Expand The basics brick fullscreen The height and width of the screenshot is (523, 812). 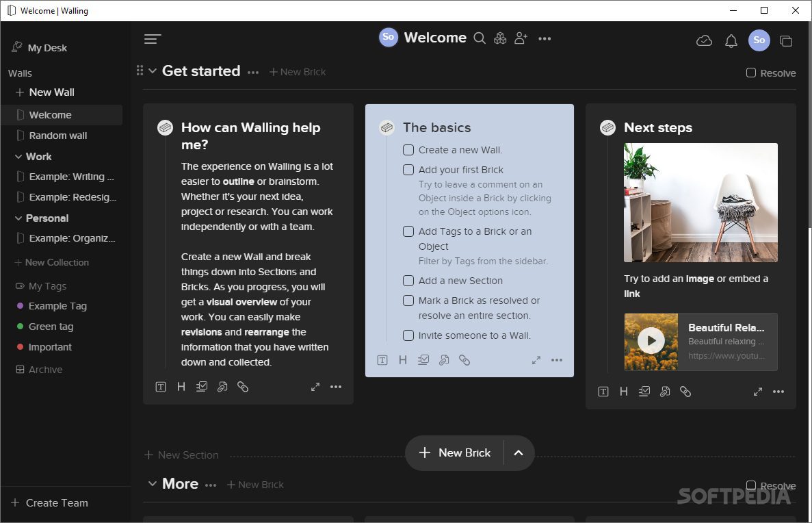pos(536,359)
